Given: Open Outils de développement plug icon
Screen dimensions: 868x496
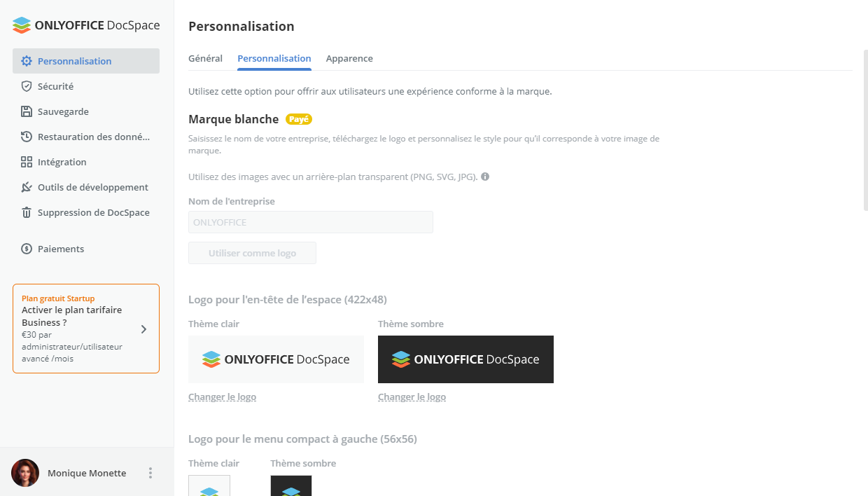Looking at the screenshot, I should click(x=27, y=187).
